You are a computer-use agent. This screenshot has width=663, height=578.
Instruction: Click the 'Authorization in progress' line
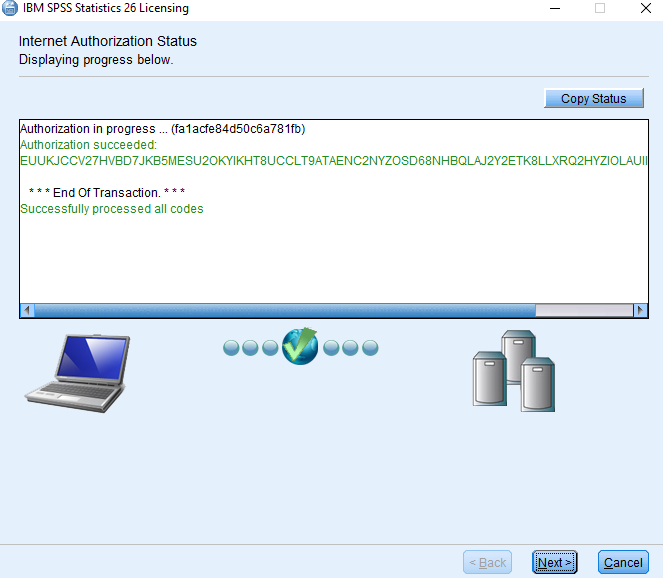[163, 129]
